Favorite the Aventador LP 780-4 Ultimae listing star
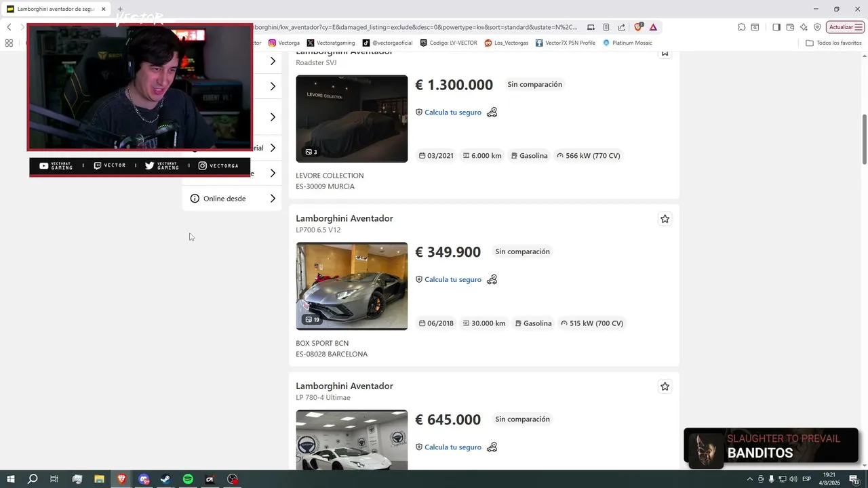 click(665, 386)
